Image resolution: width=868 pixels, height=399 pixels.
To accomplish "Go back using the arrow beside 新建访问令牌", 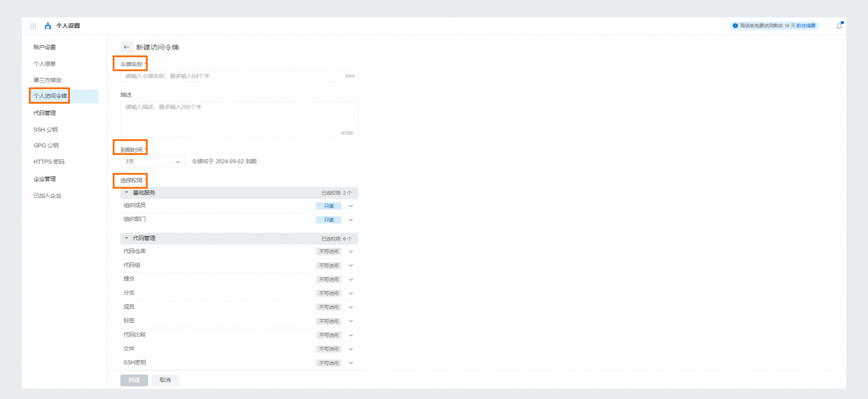I will tap(126, 47).
